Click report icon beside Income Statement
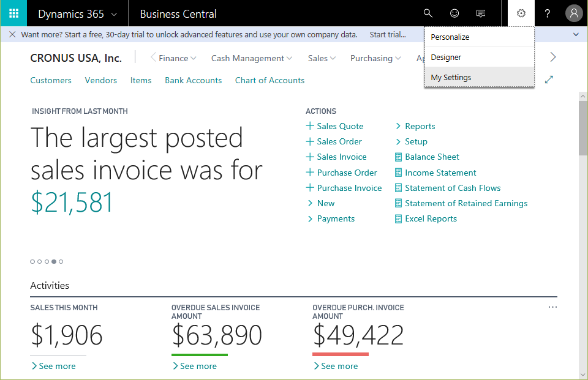The width and height of the screenshot is (588, 380). (x=398, y=173)
